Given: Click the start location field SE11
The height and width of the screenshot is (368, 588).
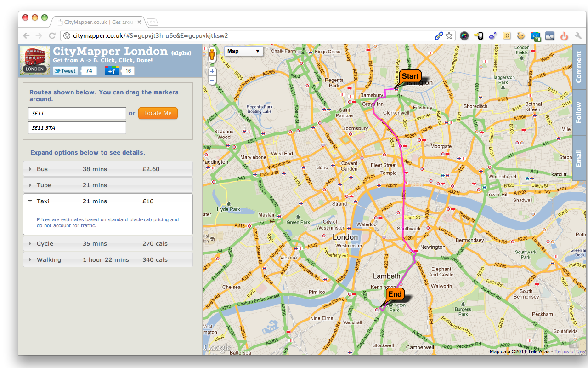Looking at the screenshot, I should point(77,113).
